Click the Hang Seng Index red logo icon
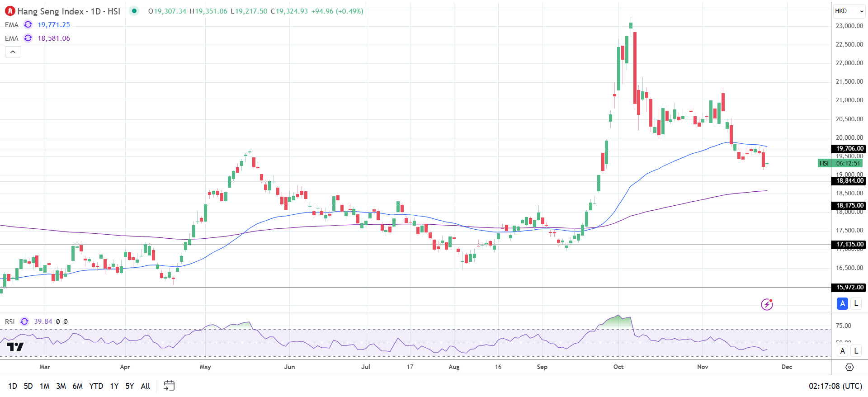 [x=10, y=11]
